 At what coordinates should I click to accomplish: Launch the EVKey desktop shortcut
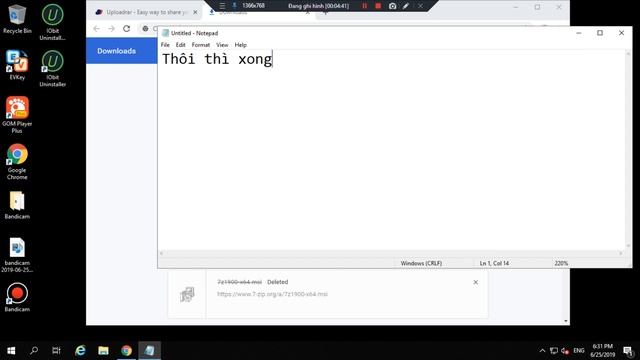click(17, 65)
